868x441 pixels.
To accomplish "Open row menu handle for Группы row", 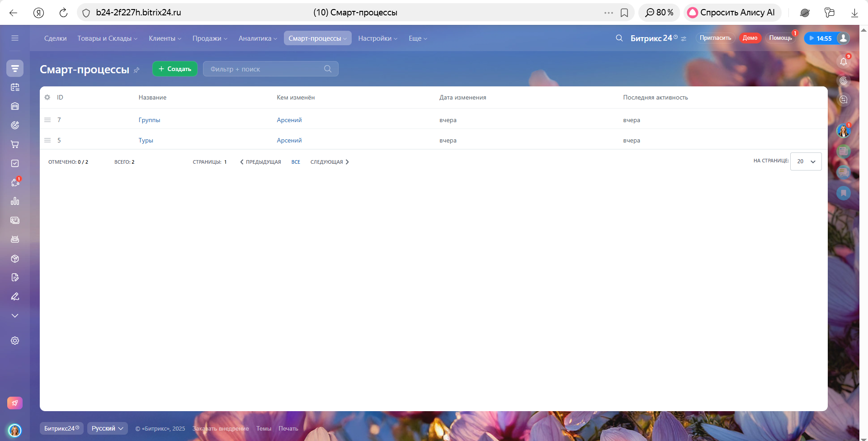I will point(47,120).
